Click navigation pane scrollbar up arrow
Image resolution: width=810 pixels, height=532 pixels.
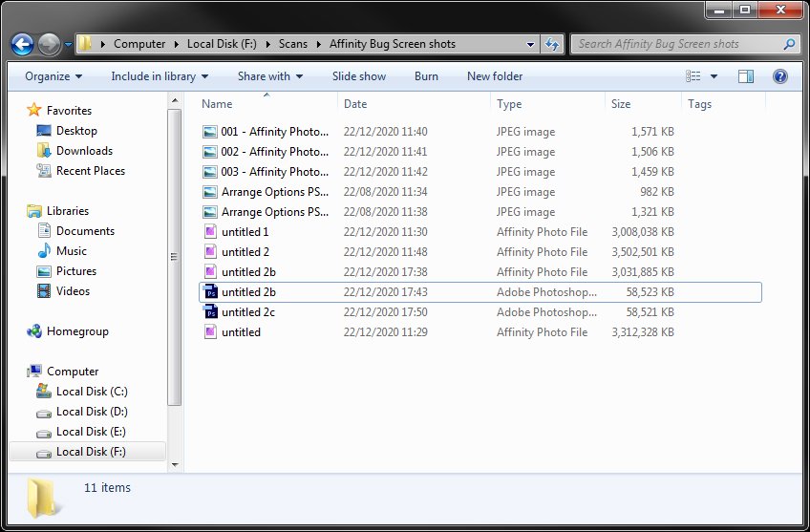175,100
